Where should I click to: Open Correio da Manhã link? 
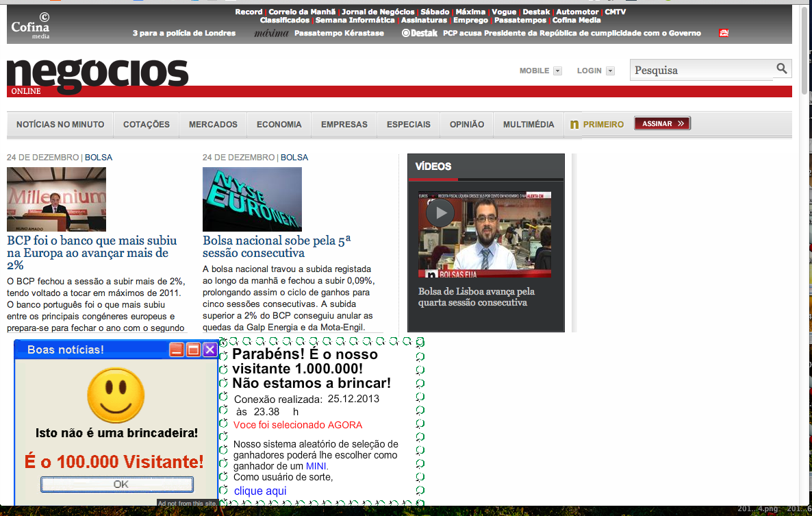(x=302, y=12)
